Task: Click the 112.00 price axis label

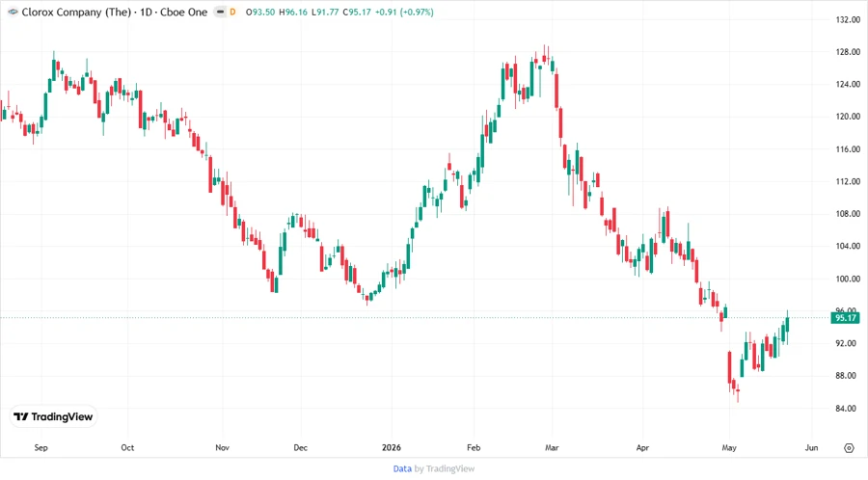Action: pyautogui.click(x=848, y=181)
